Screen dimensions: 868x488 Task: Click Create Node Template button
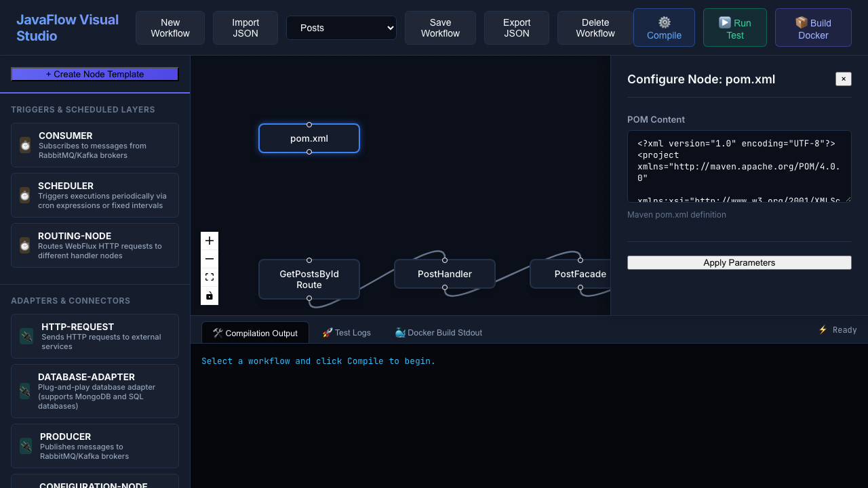95,74
